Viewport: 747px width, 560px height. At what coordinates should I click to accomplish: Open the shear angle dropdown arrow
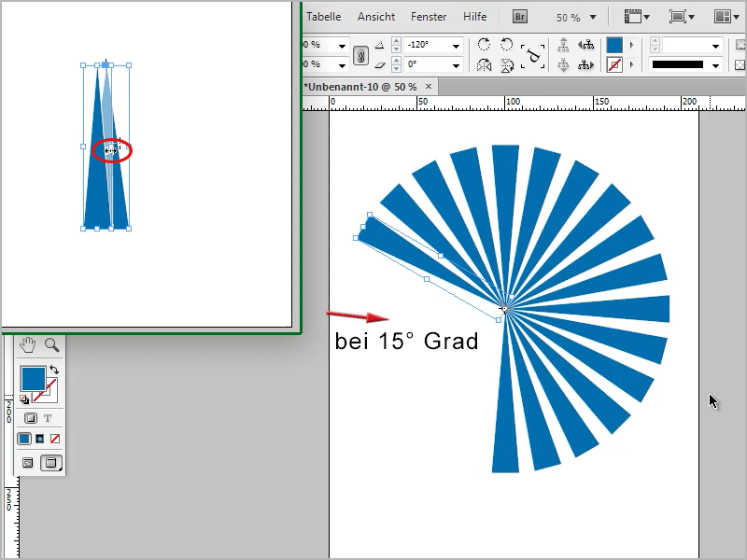(456, 65)
